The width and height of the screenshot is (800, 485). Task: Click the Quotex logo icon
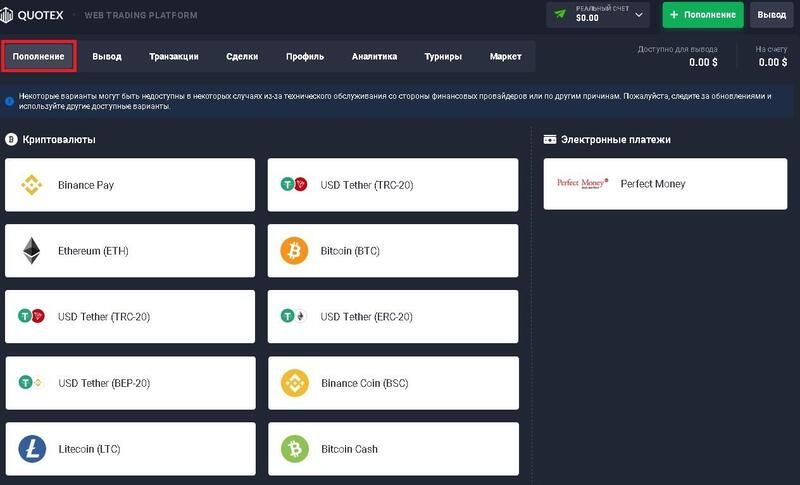(6, 15)
